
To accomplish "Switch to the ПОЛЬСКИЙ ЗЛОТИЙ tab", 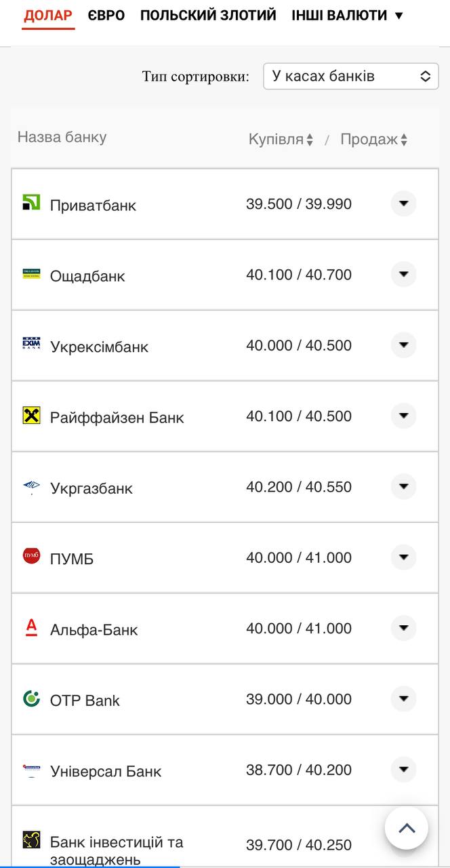I will [x=208, y=15].
